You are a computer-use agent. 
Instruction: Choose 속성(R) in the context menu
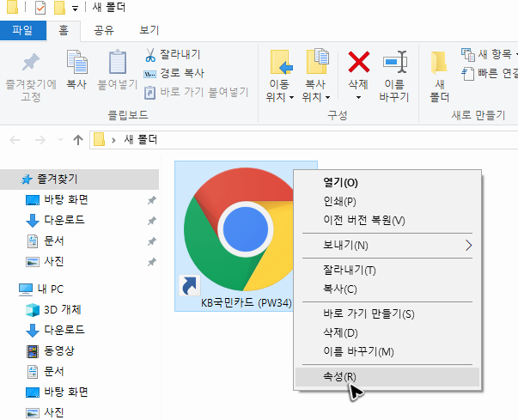coord(387,377)
